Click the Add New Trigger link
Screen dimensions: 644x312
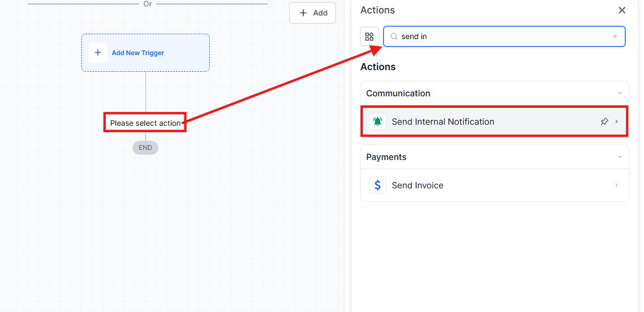pos(137,53)
